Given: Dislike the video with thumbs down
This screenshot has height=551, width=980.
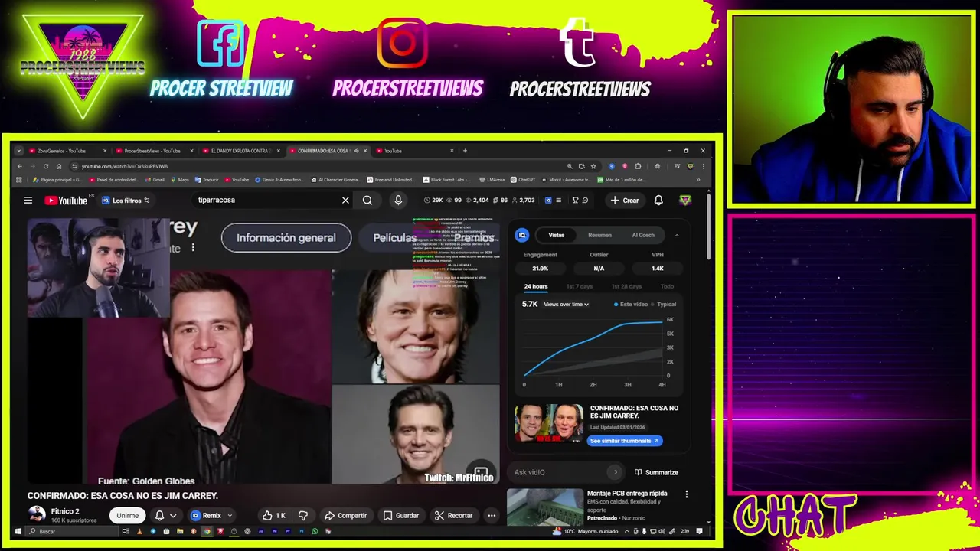Looking at the screenshot, I should click(x=302, y=516).
